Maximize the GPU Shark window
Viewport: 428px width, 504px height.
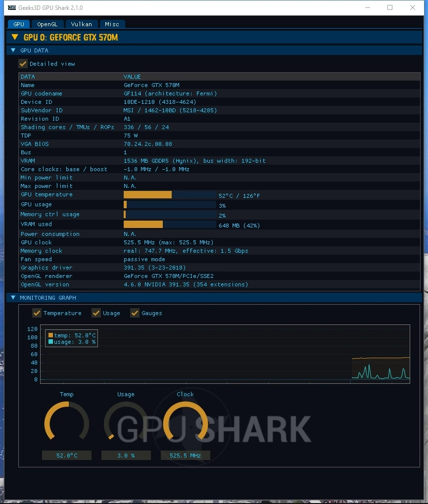coord(390,7)
